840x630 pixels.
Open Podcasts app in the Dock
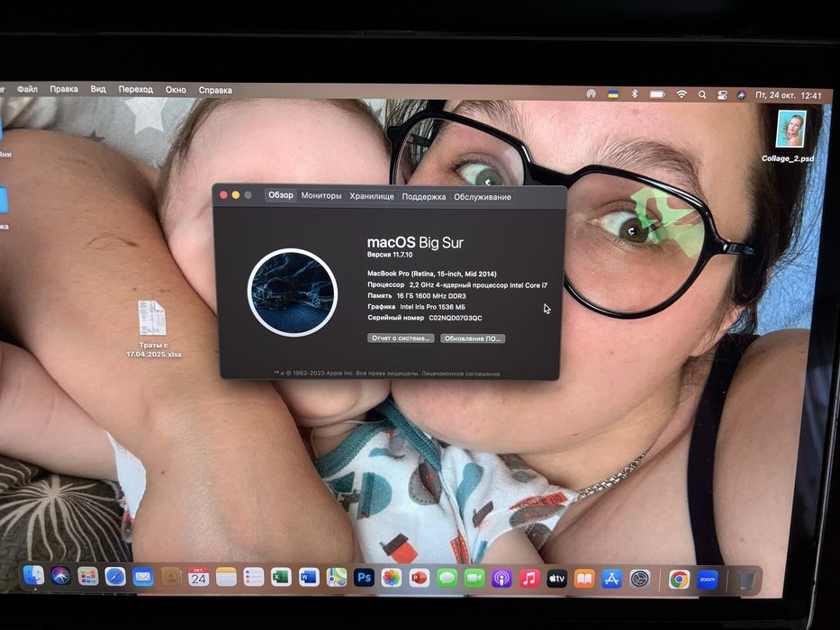(501, 579)
